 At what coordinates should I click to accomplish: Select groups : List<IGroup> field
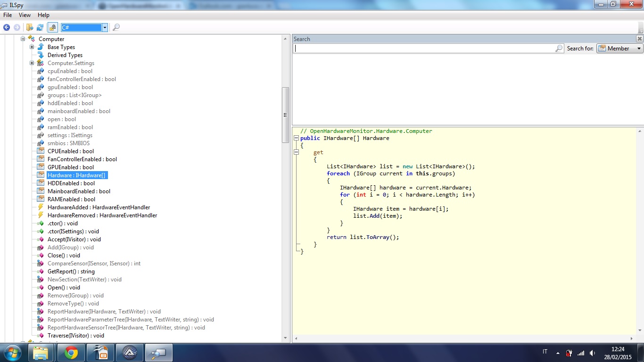coord(74,95)
